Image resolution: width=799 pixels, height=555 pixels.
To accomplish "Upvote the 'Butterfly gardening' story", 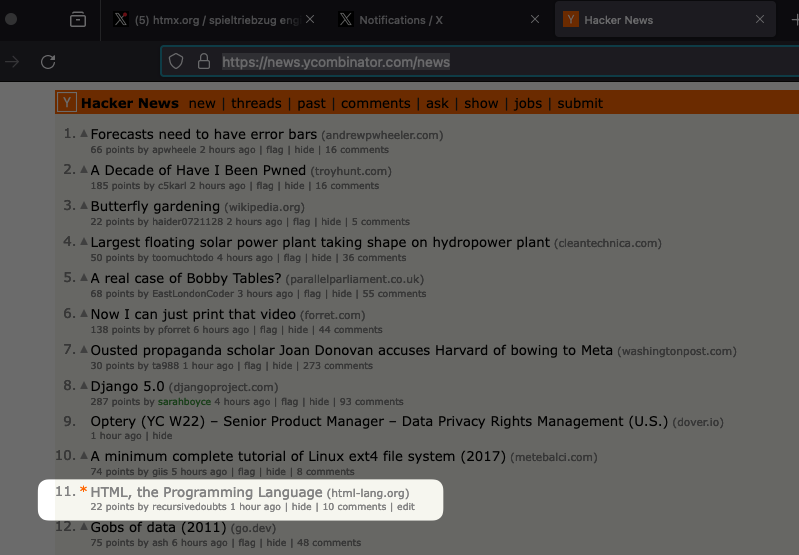I will coord(84,205).
